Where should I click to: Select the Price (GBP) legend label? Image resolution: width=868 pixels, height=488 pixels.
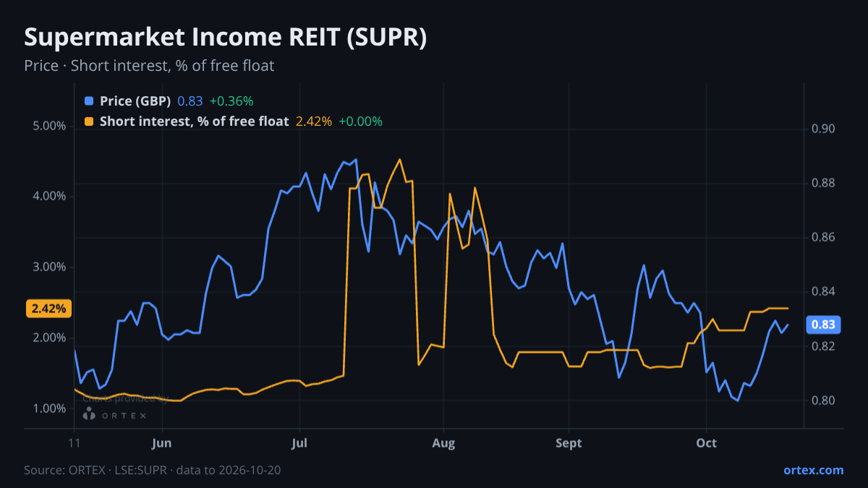[135, 101]
